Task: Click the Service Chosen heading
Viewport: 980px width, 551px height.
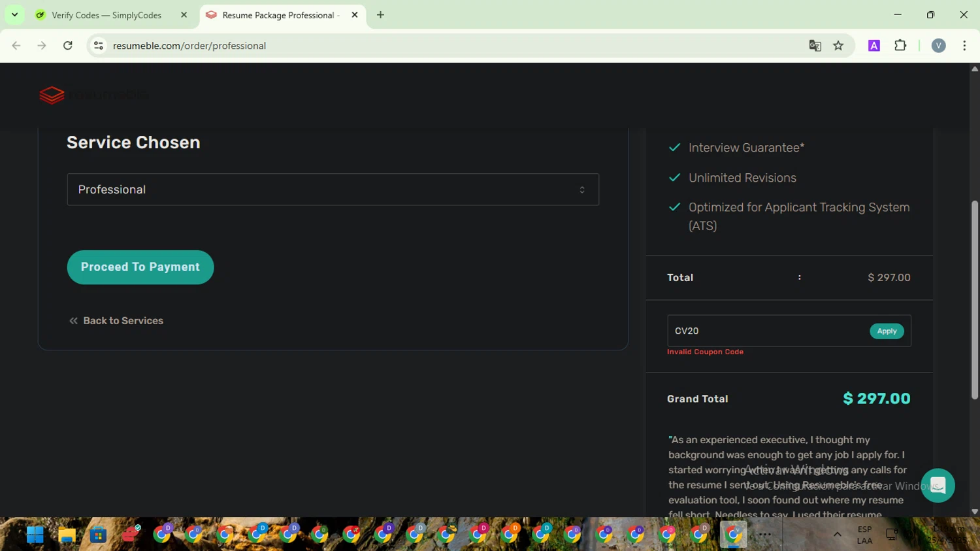Action: click(x=133, y=142)
